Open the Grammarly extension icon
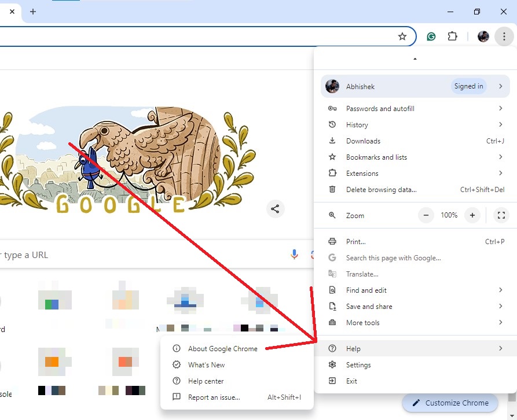This screenshot has width=517, height=420. click(x=431, y=36)
